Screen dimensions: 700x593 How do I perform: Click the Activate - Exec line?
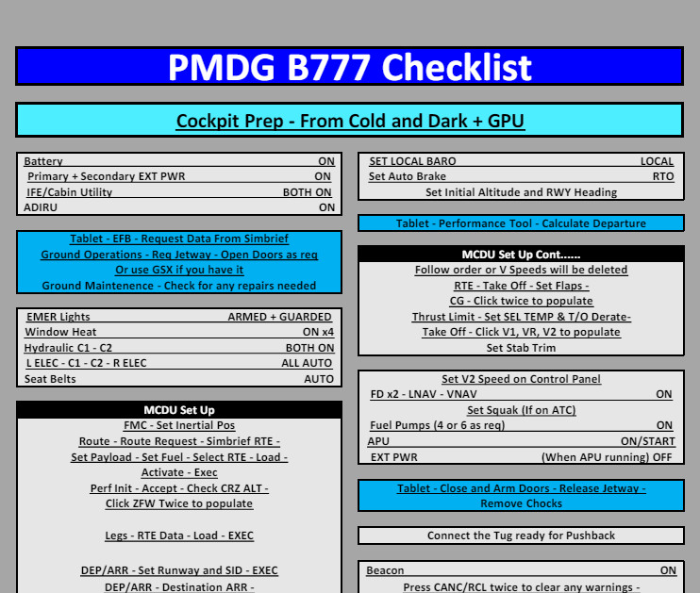pos(179,472)
